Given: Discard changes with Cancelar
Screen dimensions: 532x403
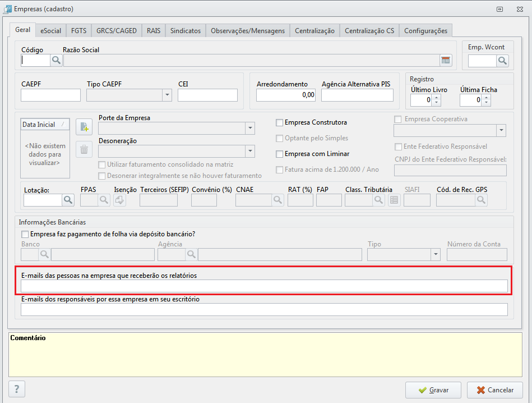Looking at the screenshot, I should pos(495,390).
